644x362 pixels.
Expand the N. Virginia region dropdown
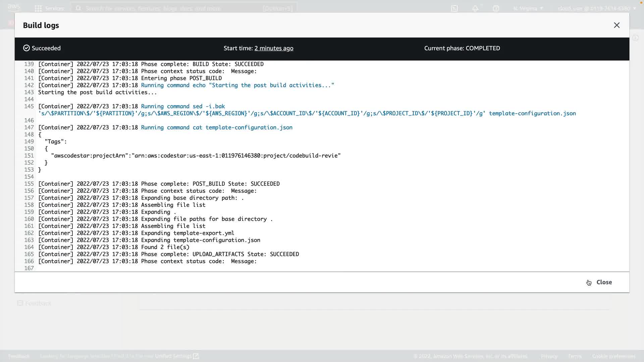click(x=528, y=8)
